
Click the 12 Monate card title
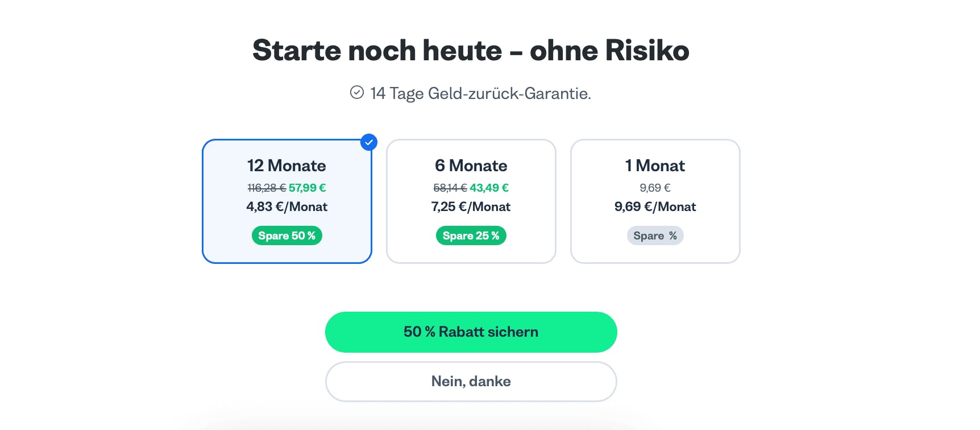point(286,166)
